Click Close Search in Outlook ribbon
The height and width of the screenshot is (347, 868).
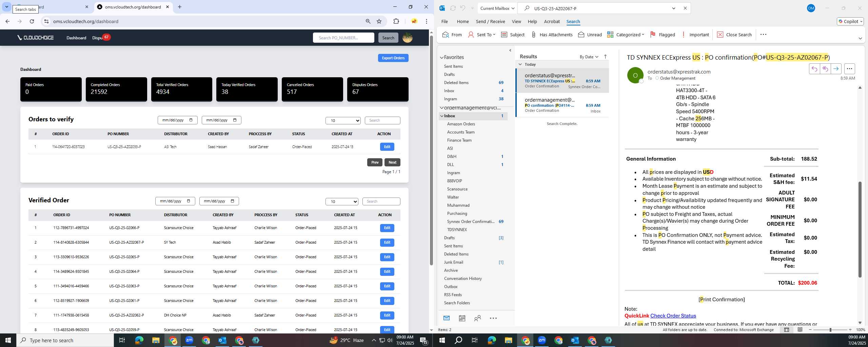[x=734, y=35]
